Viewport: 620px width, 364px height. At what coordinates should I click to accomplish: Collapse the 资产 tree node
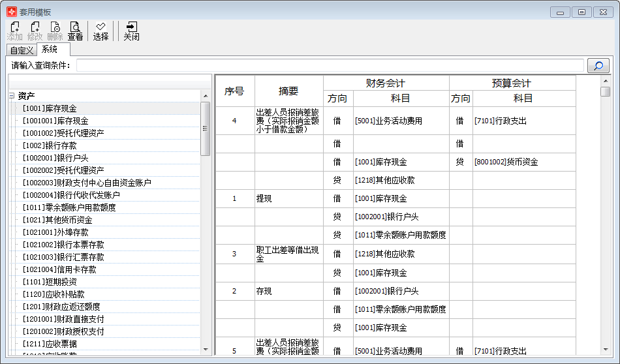[x=12, y=96]
